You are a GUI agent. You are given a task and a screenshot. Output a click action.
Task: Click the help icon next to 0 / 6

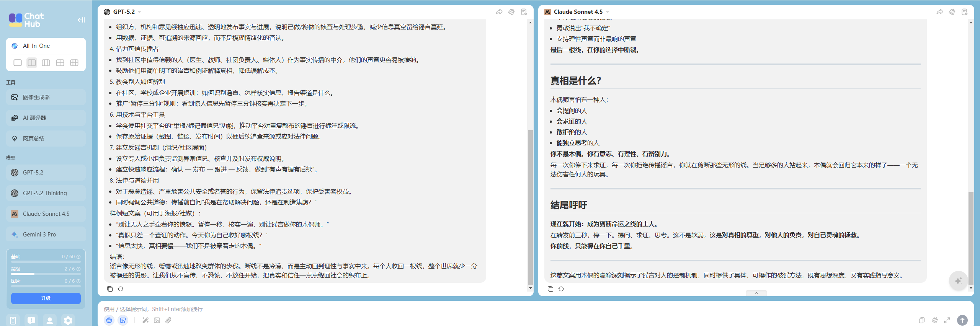pyautogui.click(x=78, y=281)
